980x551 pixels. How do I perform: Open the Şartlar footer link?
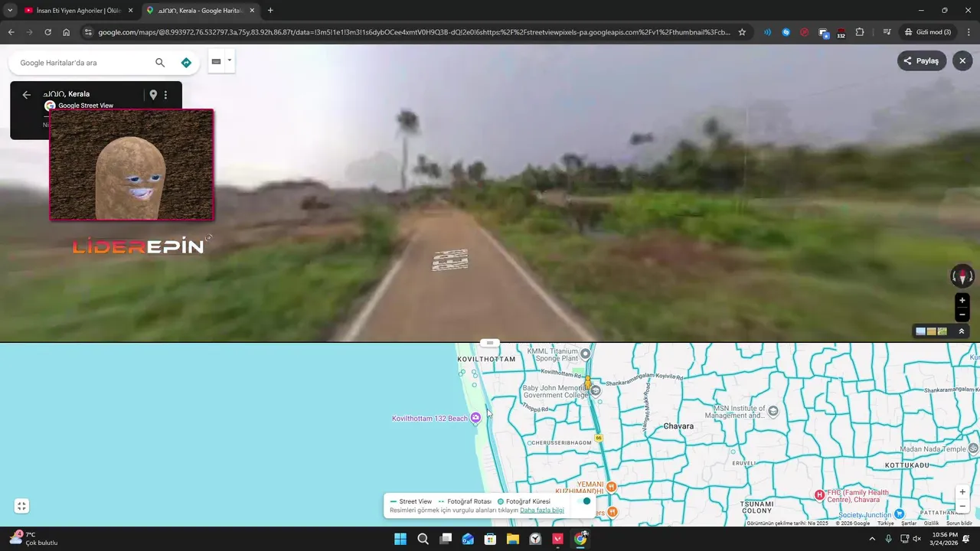point(909,523)
